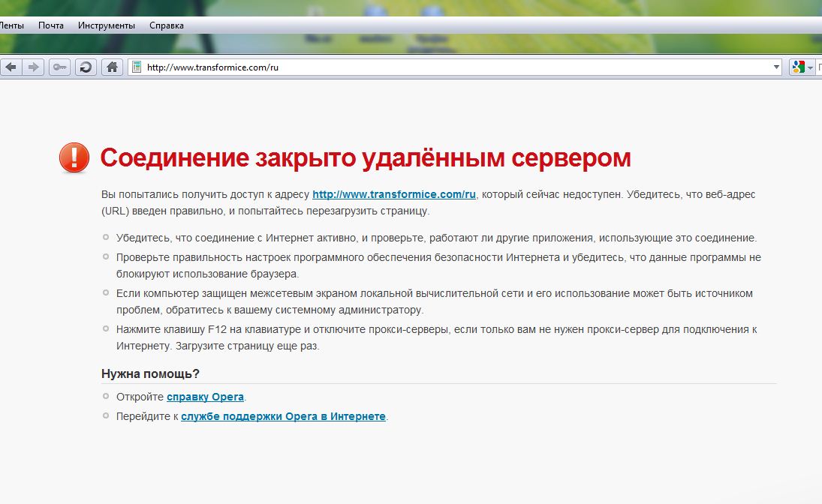
Task: Click the Нужна помощь? heading
Action: pos(150,373)
